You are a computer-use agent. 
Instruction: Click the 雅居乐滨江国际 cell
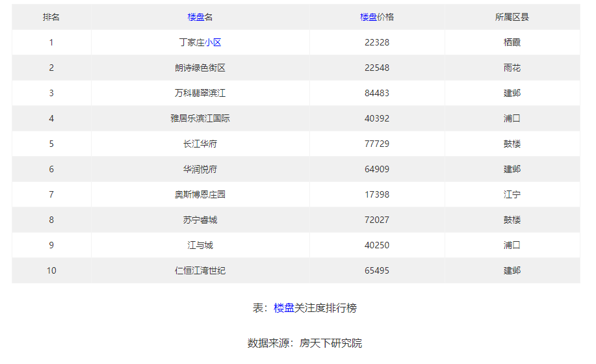pyautogui.click(x=200, y=118)
